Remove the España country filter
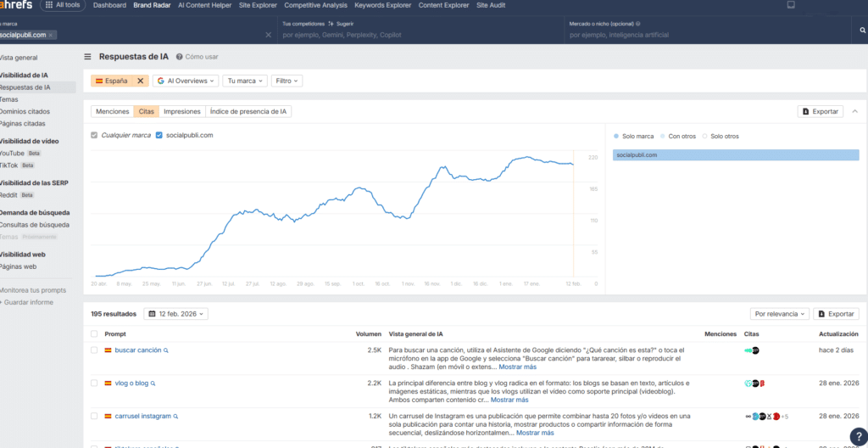 click(140, 81)
